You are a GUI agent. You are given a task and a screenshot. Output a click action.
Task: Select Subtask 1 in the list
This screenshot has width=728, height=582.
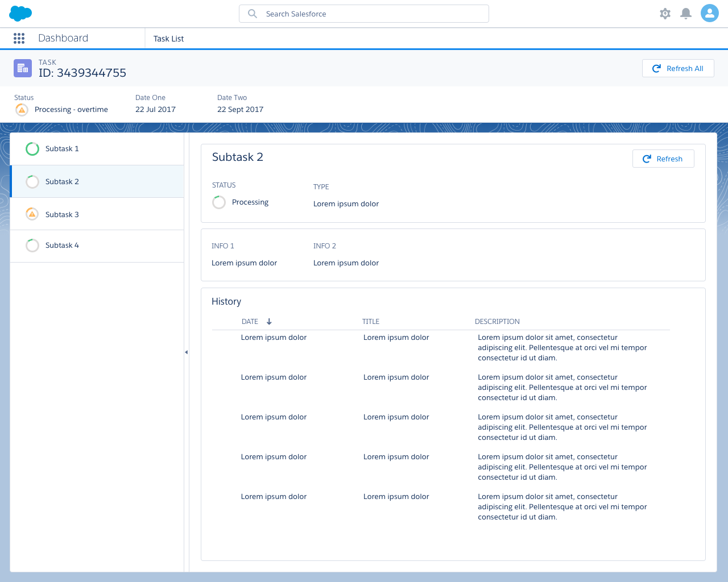[x=97, y=149]
